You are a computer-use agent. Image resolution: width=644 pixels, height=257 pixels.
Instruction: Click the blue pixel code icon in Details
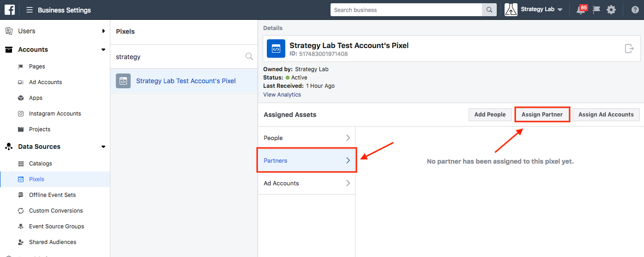click(x=276, y=49)
